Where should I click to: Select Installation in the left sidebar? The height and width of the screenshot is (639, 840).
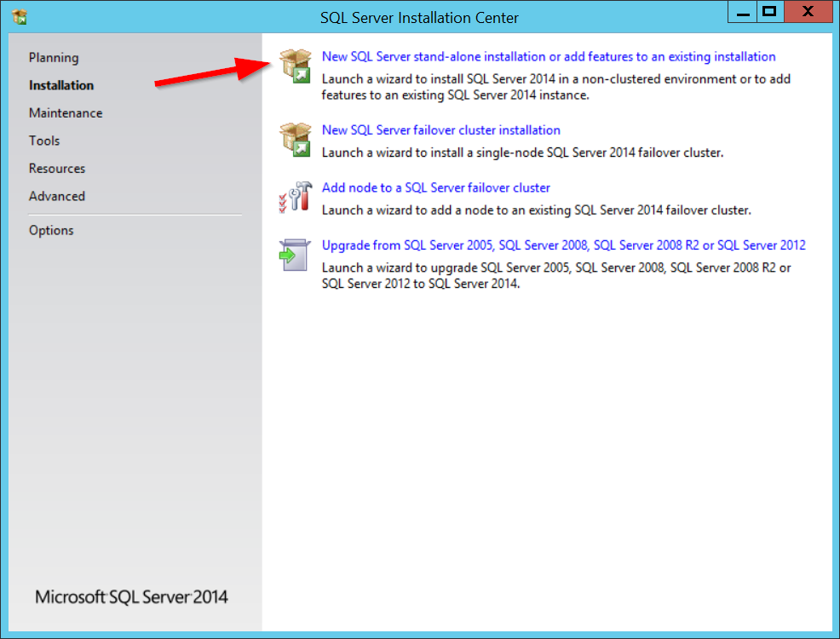(x=61, y=85)
